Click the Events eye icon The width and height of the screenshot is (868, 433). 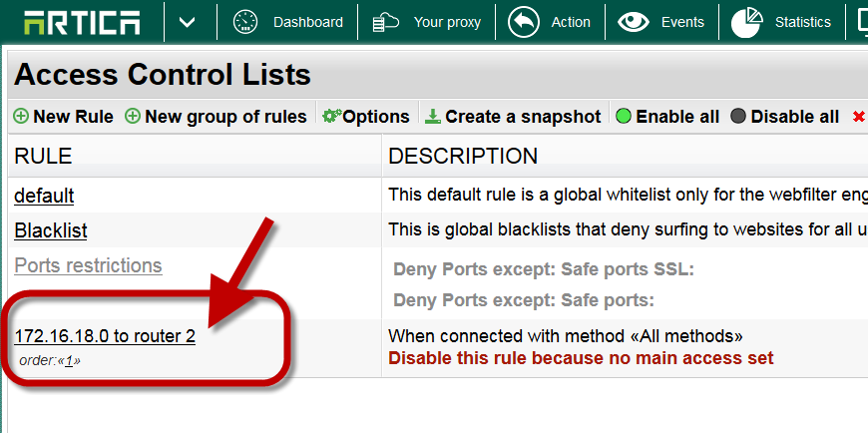point(634,22)
